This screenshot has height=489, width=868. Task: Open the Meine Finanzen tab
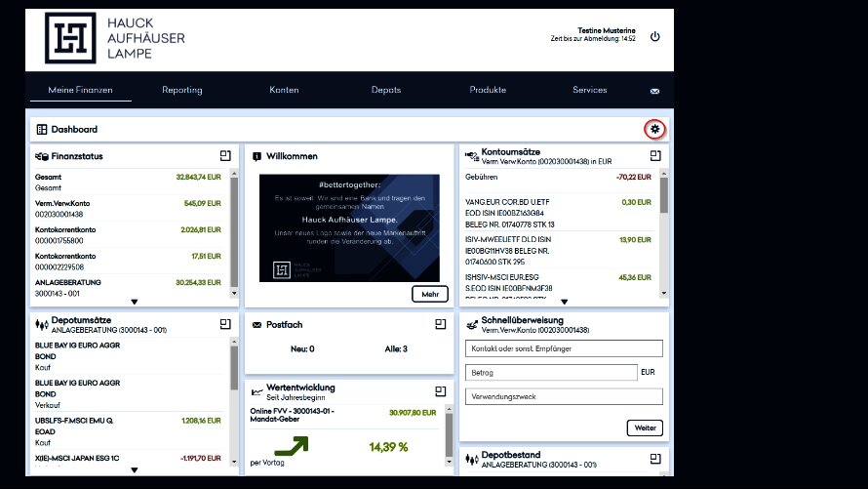point(80,90)
